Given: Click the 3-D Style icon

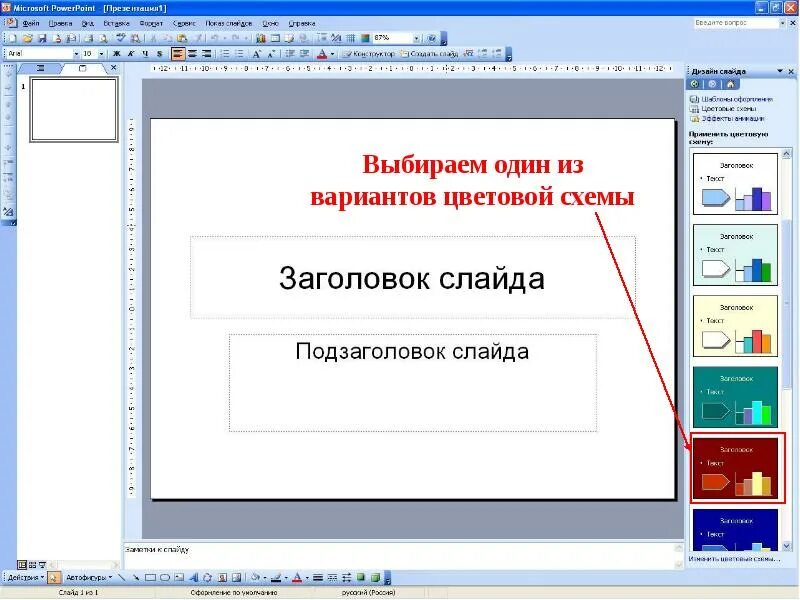Looking at the screenshot, I should pos(376,578).
